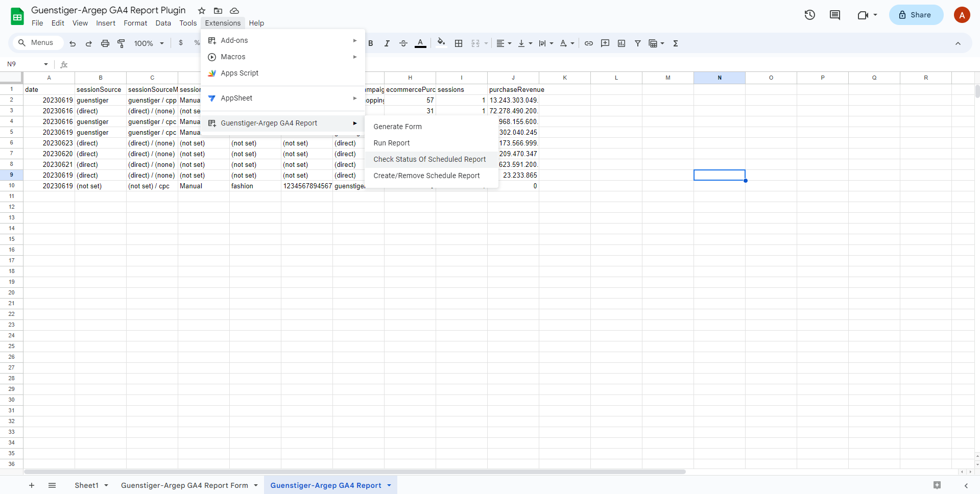Star the Guenstiger-Argep document
Viewport: 980px width, 494px height.
(202, 11)
